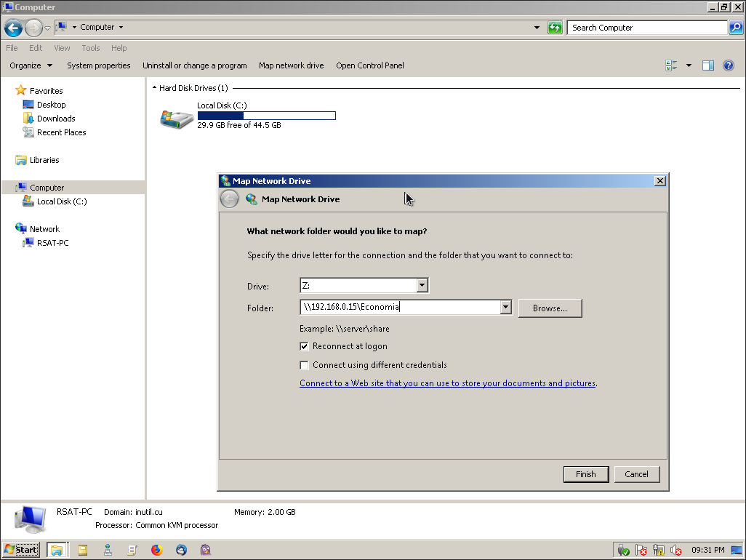Screen dimensions: 746x560
Task: Open the Folder path dropdown arrow
Action: [x=506, y=308]
